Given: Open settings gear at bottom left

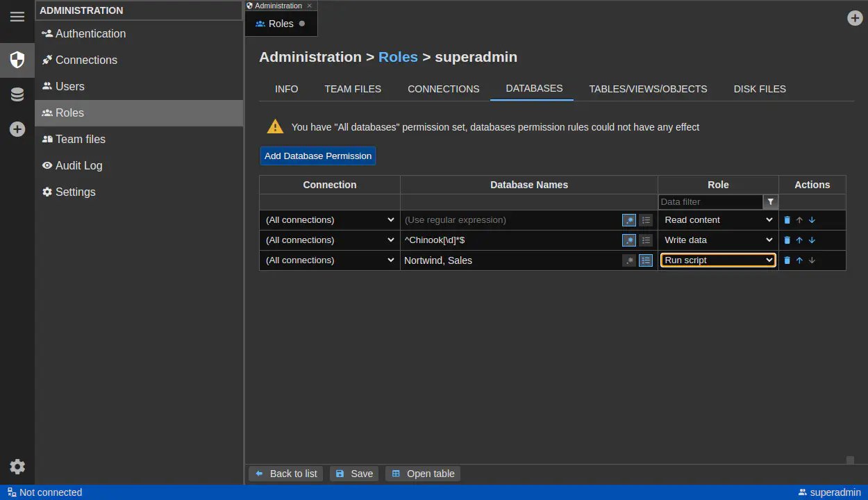Looking at the screenshot, I should [17, 467].
